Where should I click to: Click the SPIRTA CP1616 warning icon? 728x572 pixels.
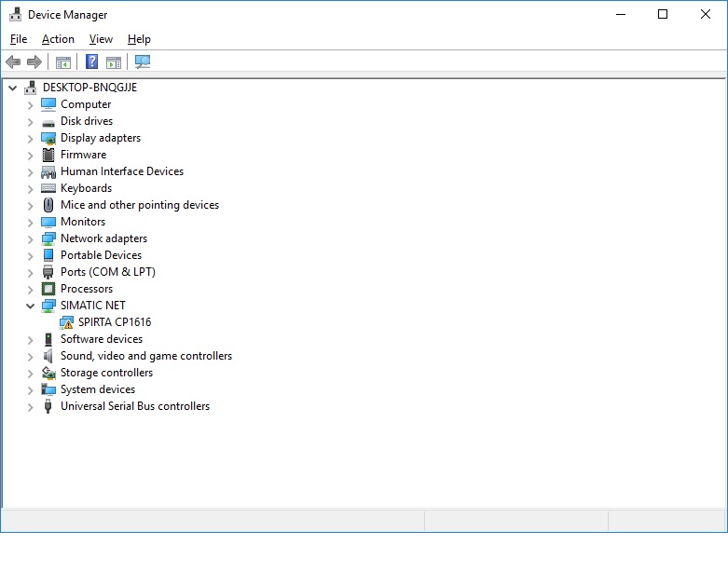pyautogui.click(x=66, y=322)
